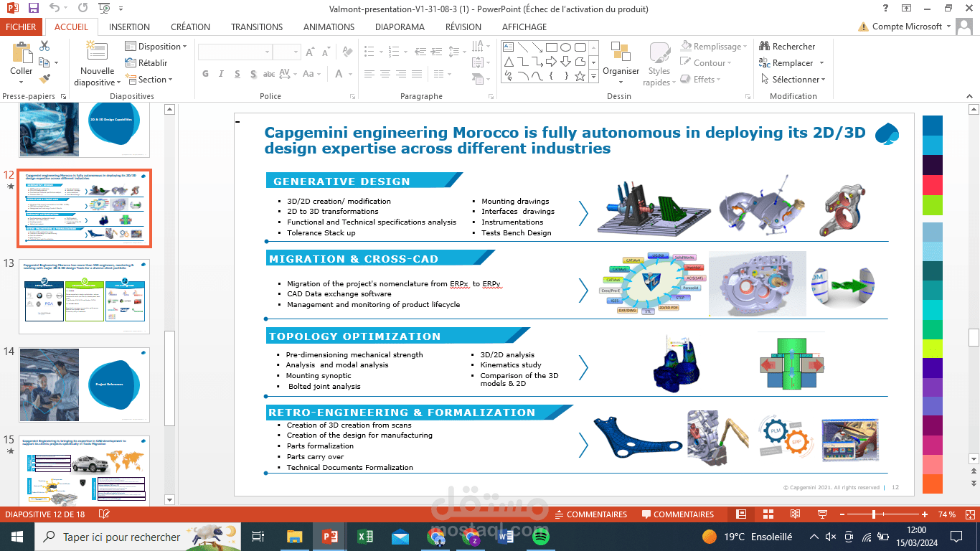
Task: Select the triangle shape in shapes gallery
Action: pyautogui.click(x=509, y=61)
